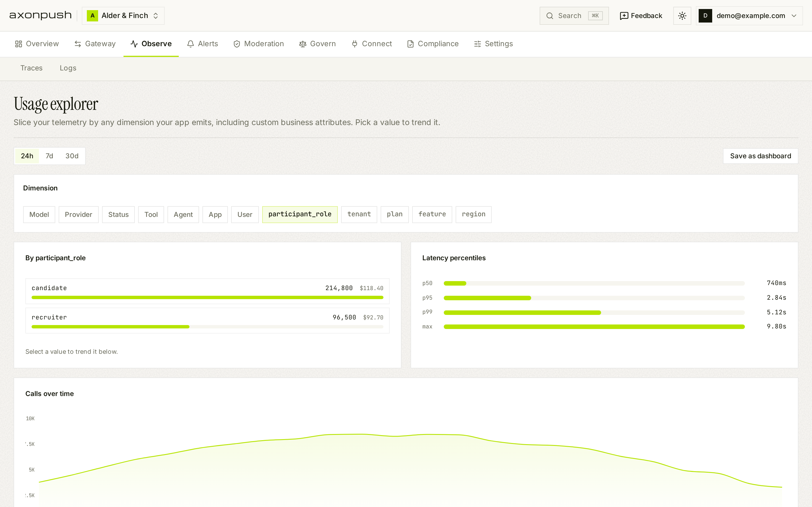Open the Logs sub-tab
Viewport: 812px width, 507px height.
68,68
